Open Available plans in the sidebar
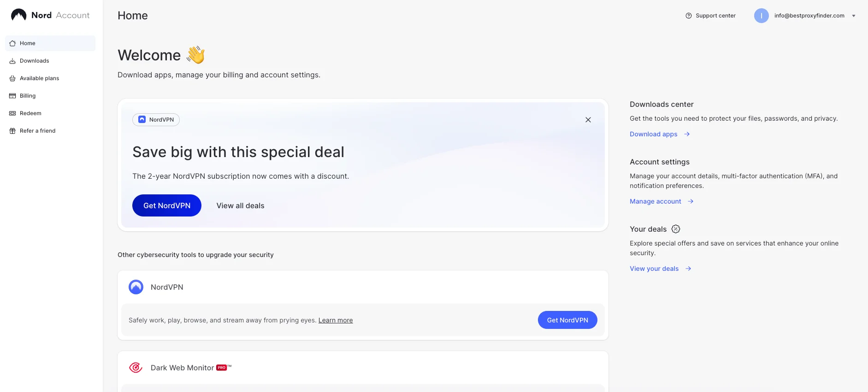 click(40, 78)
